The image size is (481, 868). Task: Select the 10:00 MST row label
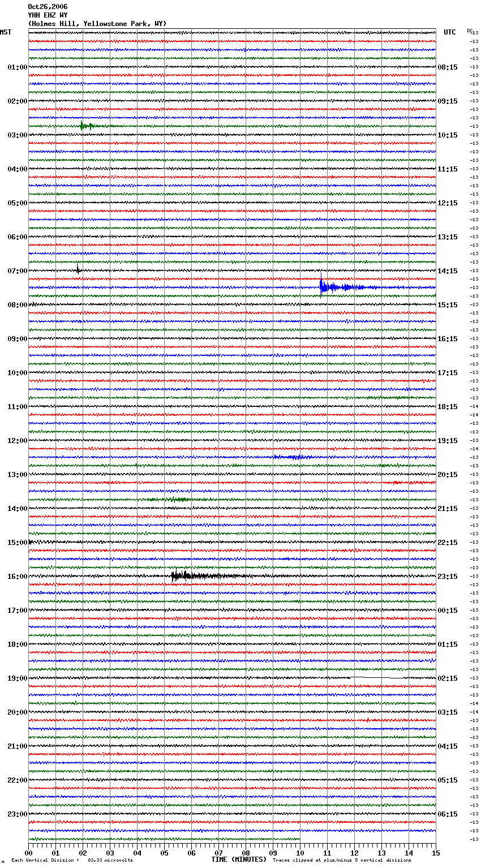coord(18,373)
